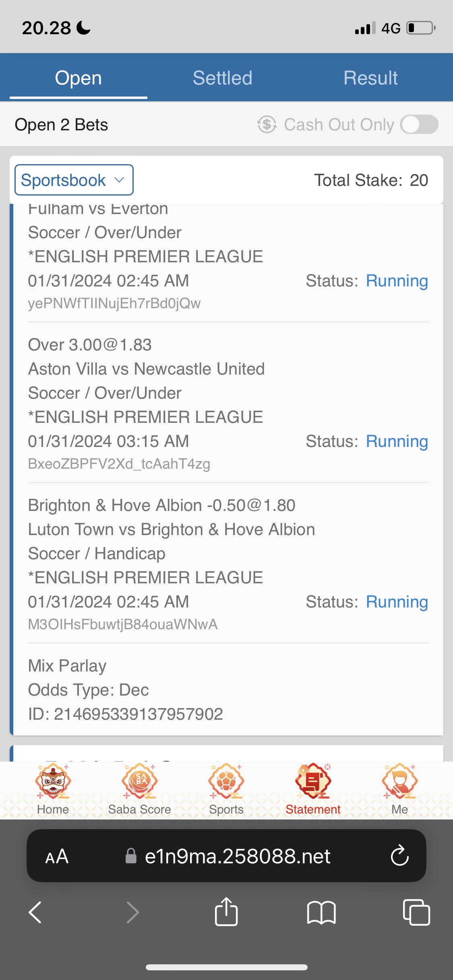Select the Open bets tab
This screenshot has width=453, height=980.
[x=79, y=78]
